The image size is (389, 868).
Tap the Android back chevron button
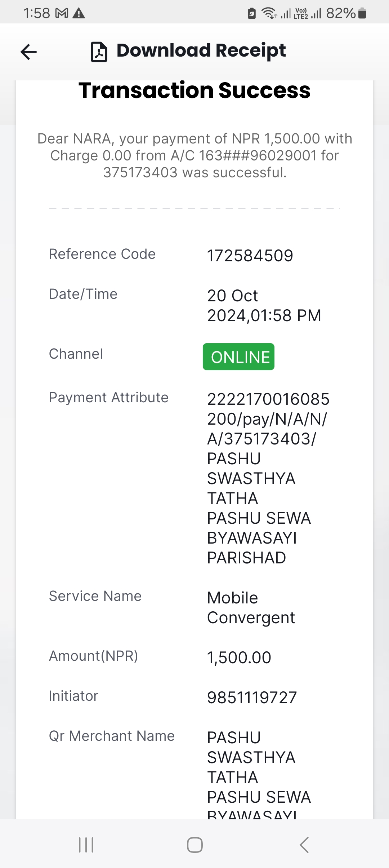click(304, 845)
